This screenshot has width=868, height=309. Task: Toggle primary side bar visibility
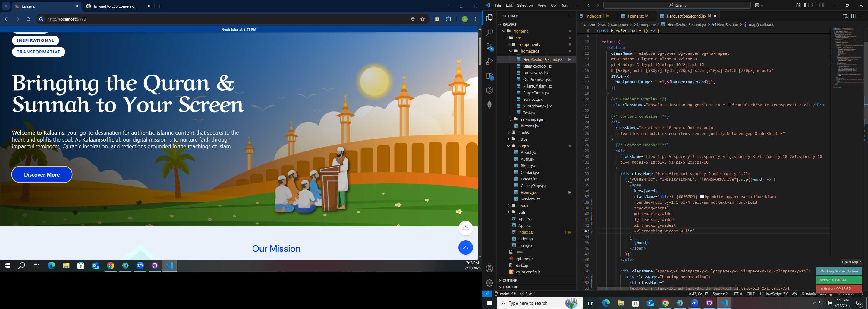(806, 5)
